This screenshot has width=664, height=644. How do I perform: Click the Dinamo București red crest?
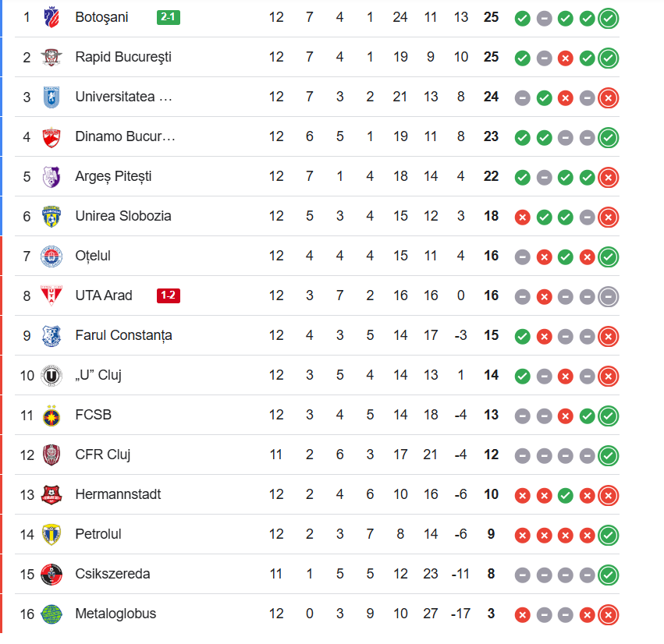51,136
